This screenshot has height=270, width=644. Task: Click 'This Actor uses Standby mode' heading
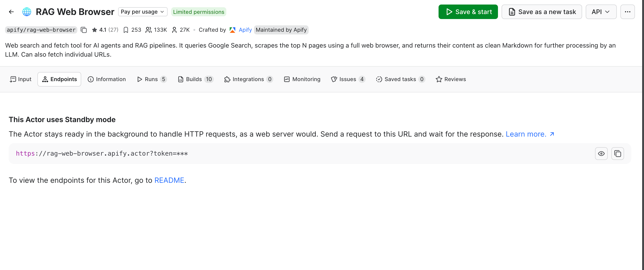pyautogui.click(x=62, y=120)
